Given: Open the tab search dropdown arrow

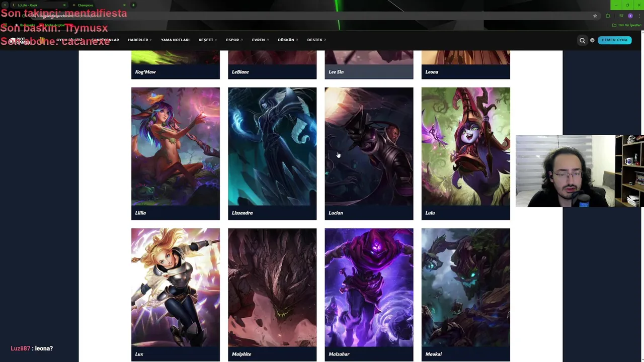Looking at the screenshot, I should pyautogui.click(x=5, y=5).
